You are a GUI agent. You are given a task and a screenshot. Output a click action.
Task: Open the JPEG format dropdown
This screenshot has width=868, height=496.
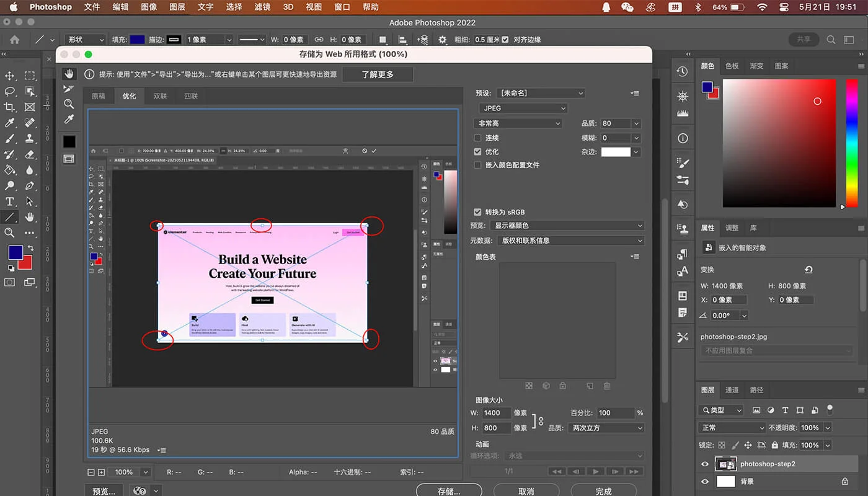[x=523, y=108]
